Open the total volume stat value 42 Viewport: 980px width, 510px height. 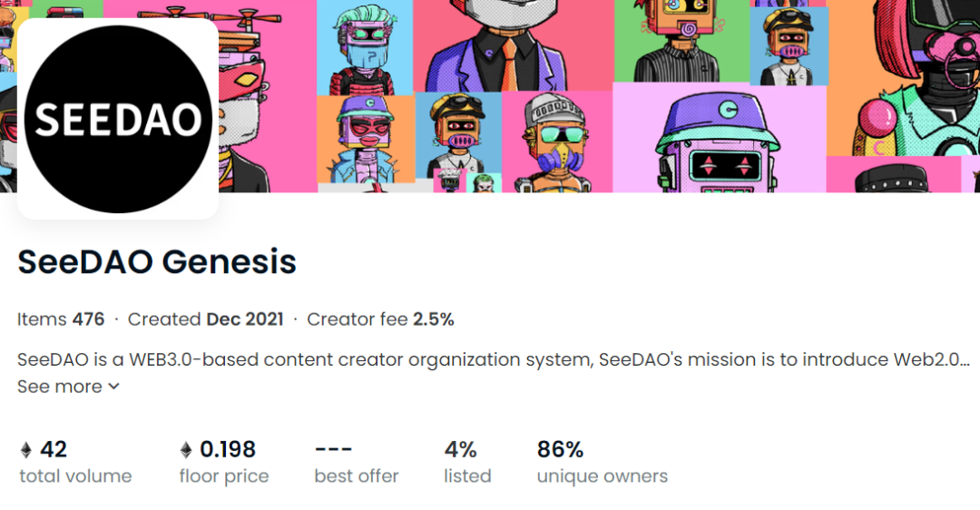click(54, 449)
